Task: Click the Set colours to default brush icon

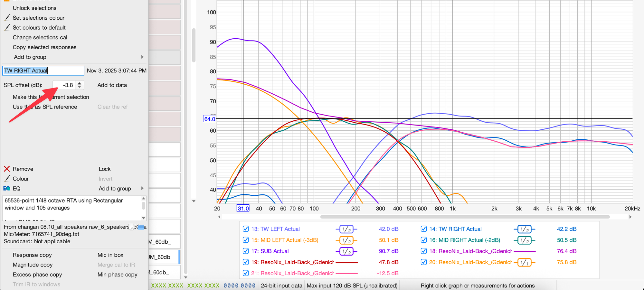Action: 7,28
